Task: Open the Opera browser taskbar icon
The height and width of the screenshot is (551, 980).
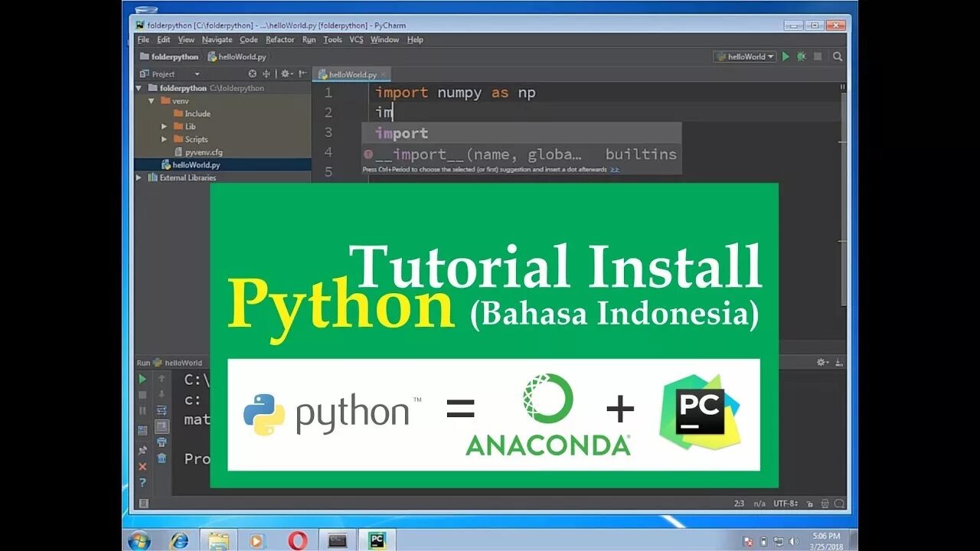Action: pyautogui.click(x=298, y=540)
